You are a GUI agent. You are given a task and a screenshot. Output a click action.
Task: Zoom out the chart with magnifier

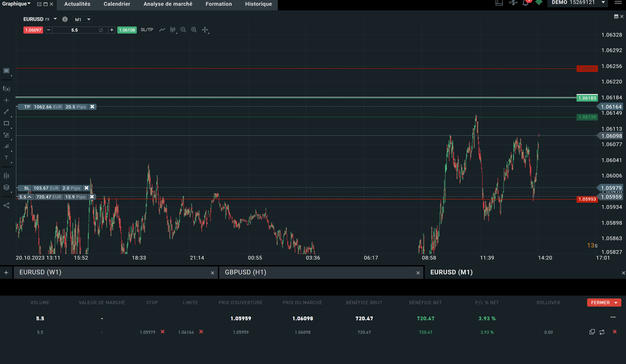coord(183,30)
